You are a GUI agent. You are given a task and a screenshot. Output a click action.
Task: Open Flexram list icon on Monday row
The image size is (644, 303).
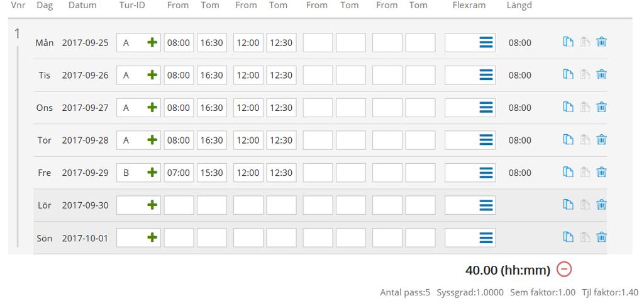coord(486,42)
